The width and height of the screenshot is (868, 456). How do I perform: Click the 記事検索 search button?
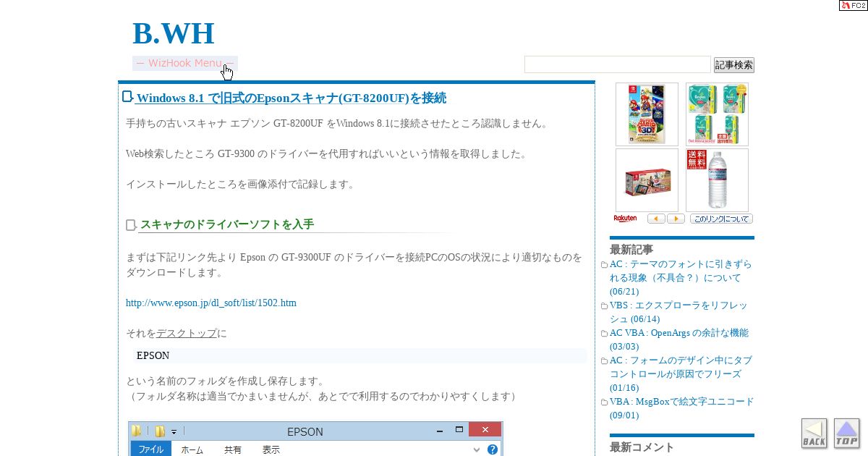tap(734, 65)
